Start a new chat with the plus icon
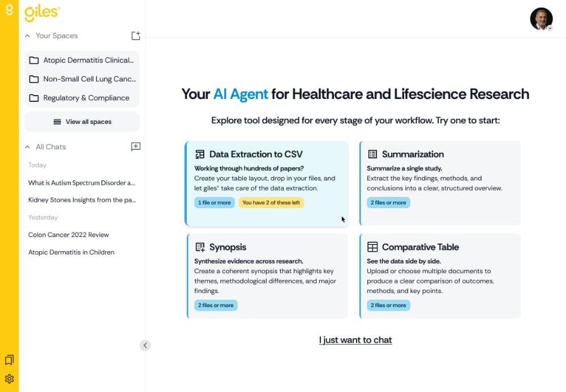This screenshot has width=566, height=392. point(135,147)
